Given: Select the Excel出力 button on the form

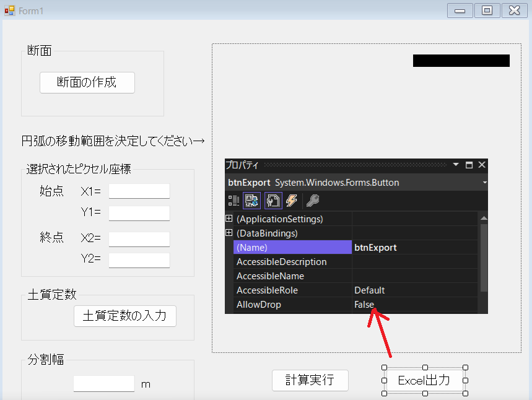Looking at the screenshot, I should point(424,380).
